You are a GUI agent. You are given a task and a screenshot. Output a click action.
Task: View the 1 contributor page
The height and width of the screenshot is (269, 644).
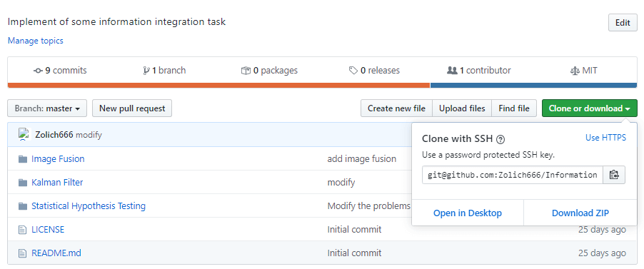click(479, 71)
